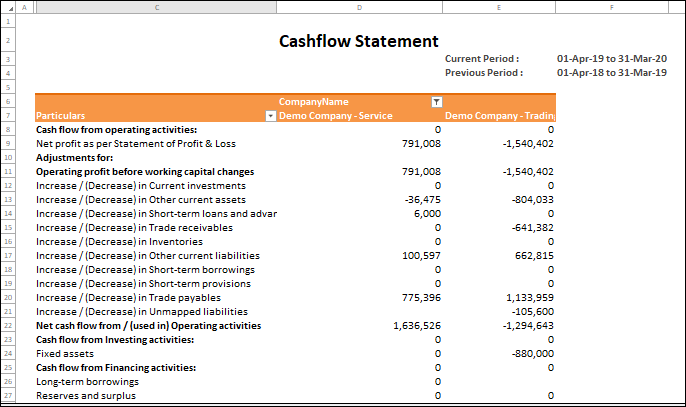This screenshot has width=686, height=407.
Task: Click the Long-term borrowings label cell
Action: tap(85, 382)
